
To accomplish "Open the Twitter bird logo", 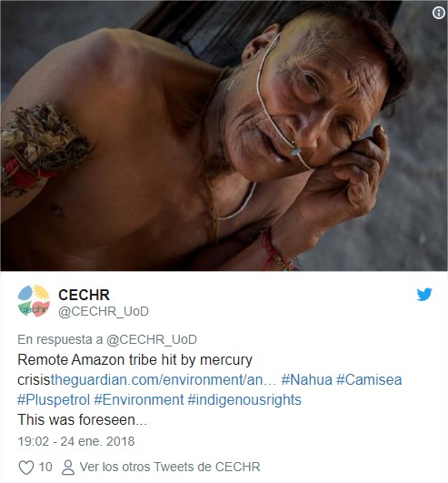I will click(424, 295).
